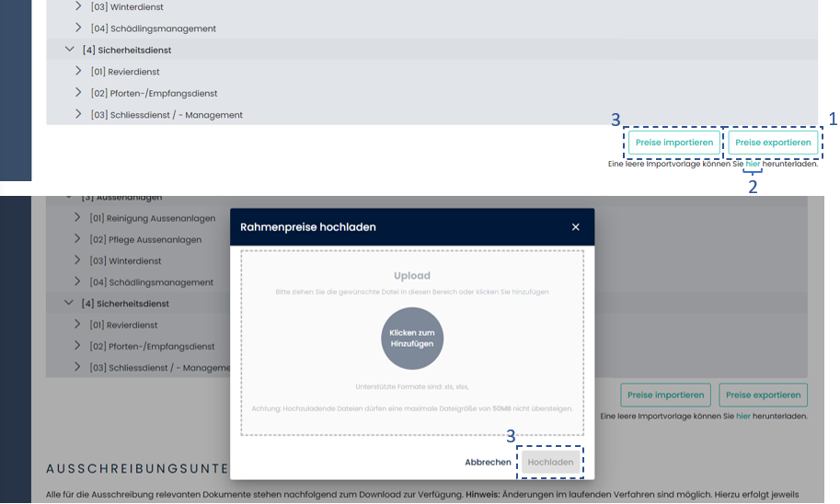
Task: Click the dashed upload drop area heading
Action: (x=411, y=276)
